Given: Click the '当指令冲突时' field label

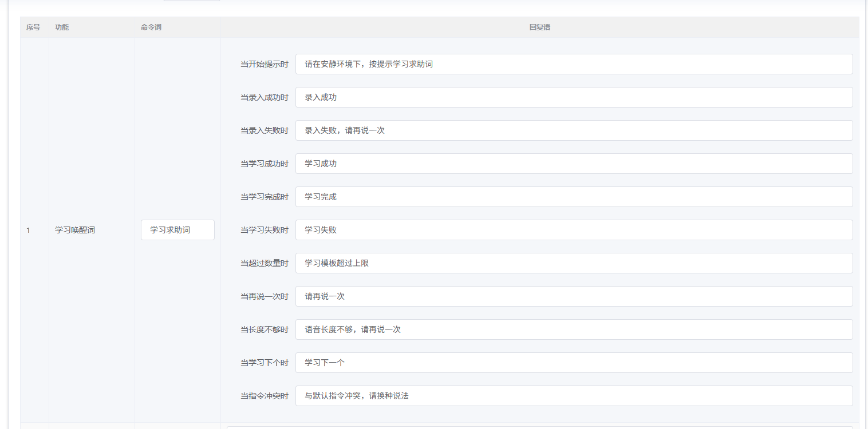Looking at the screenshot, I should pyautogui.click(x=264, y=396).
